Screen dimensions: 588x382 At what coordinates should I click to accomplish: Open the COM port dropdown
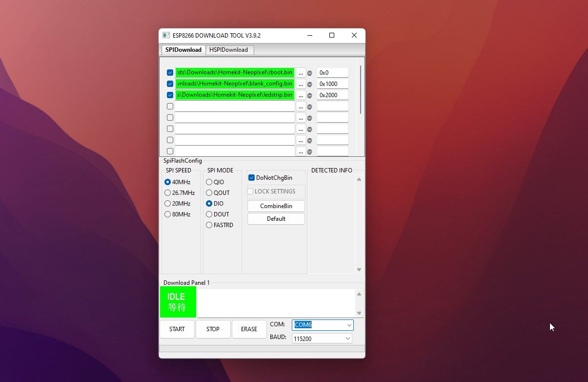click(348, 325)
